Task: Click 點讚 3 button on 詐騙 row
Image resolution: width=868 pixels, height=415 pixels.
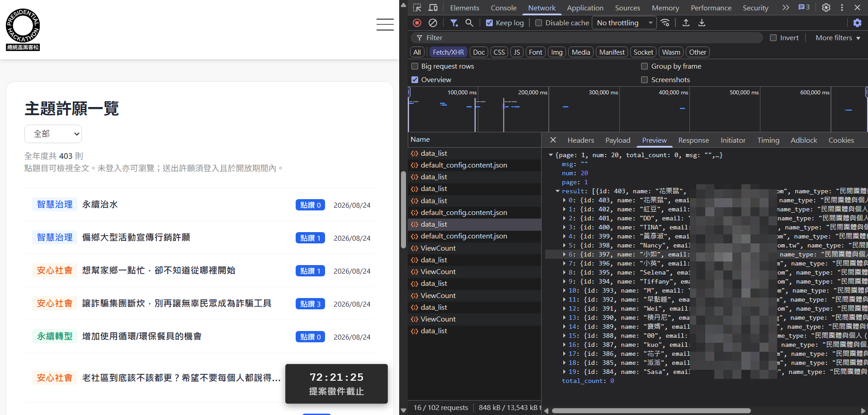Action: [310, 304]
